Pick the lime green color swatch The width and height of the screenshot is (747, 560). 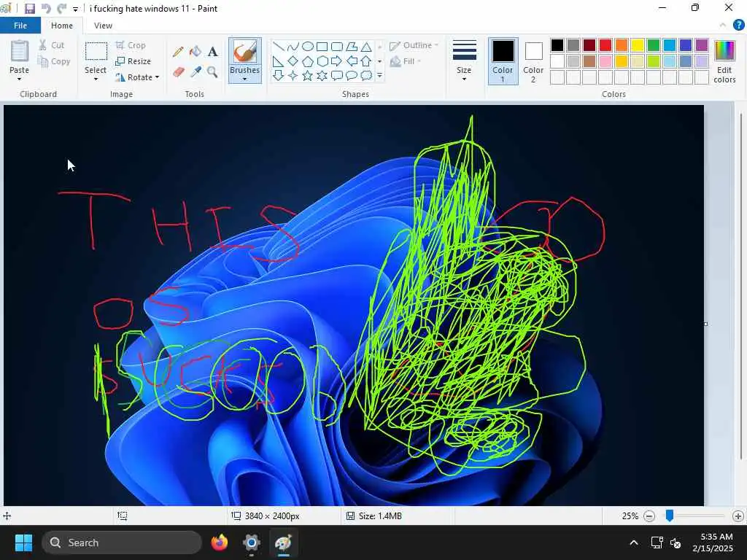tap(654, 61)
